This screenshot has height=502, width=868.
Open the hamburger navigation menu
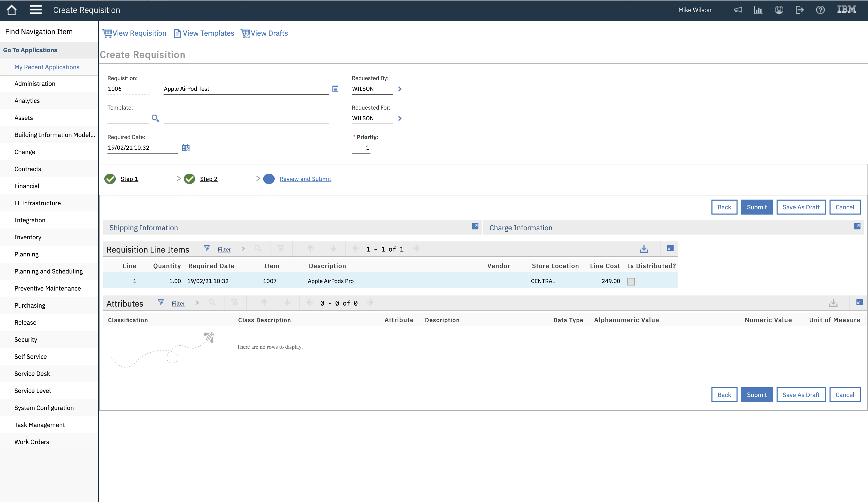pos(35,10)
